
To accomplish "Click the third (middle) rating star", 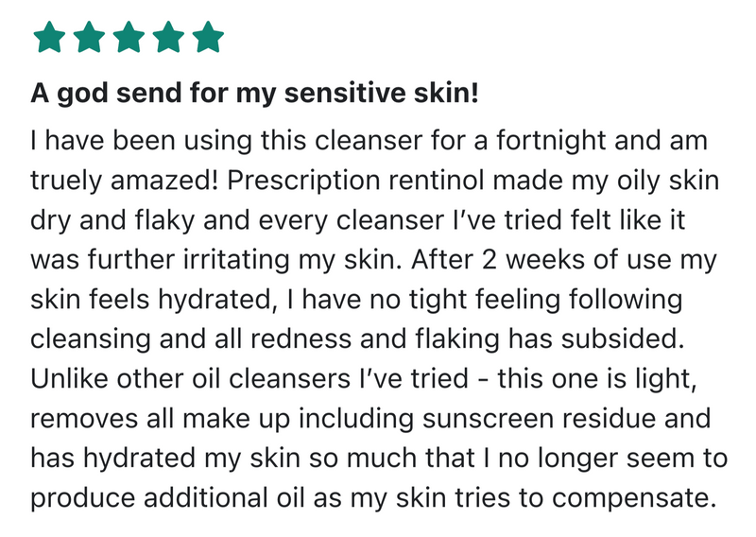I will (129, 39).
